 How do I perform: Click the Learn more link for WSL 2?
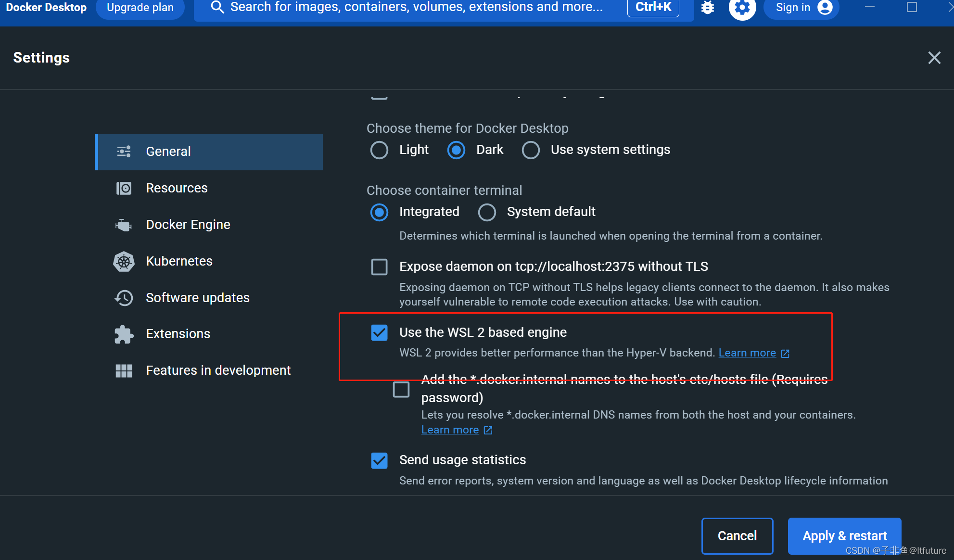pyautogui.click(x=748, y=352)
